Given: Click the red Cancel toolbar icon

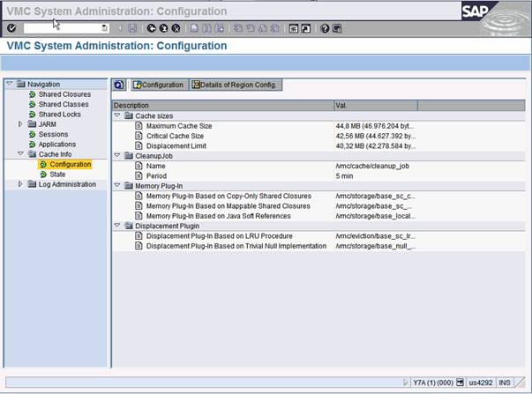Looking at the screenshot, I should (175, 28).
